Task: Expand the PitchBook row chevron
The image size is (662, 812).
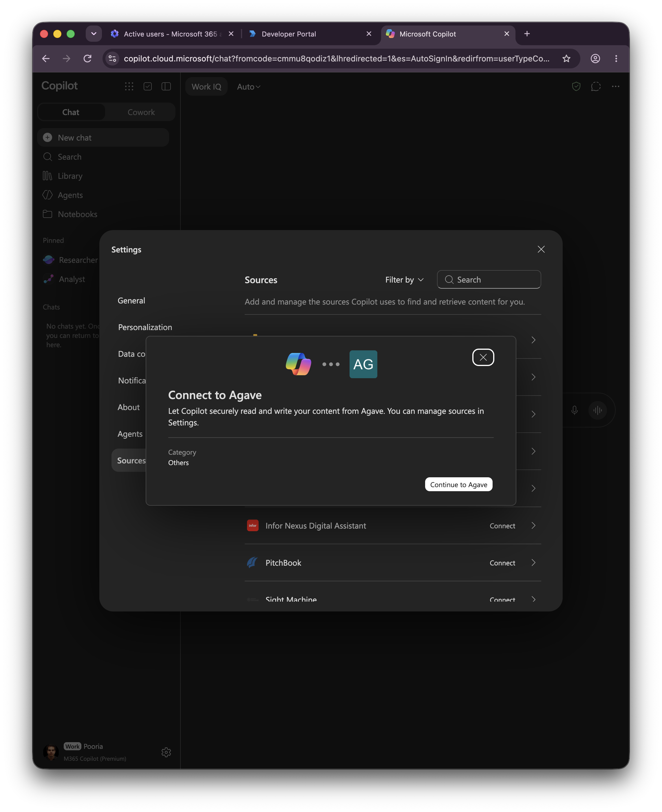Action: (x=533, y=562)
